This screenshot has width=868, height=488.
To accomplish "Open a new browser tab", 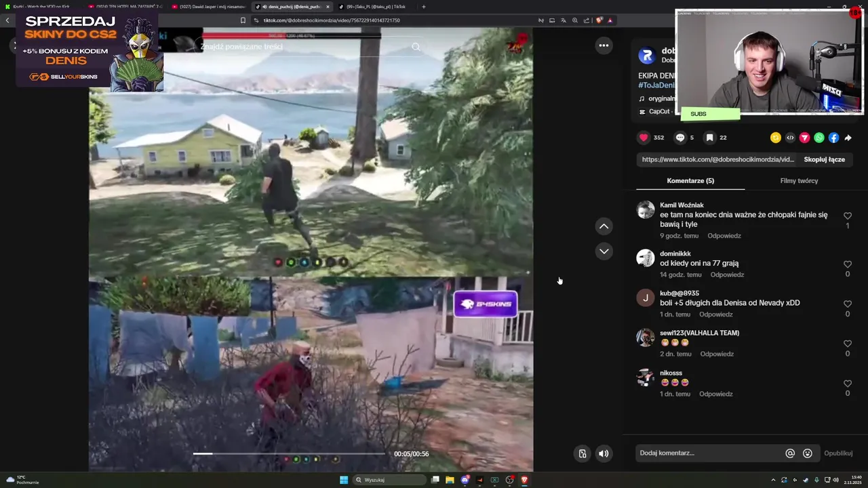I will [x=424, y=7].
